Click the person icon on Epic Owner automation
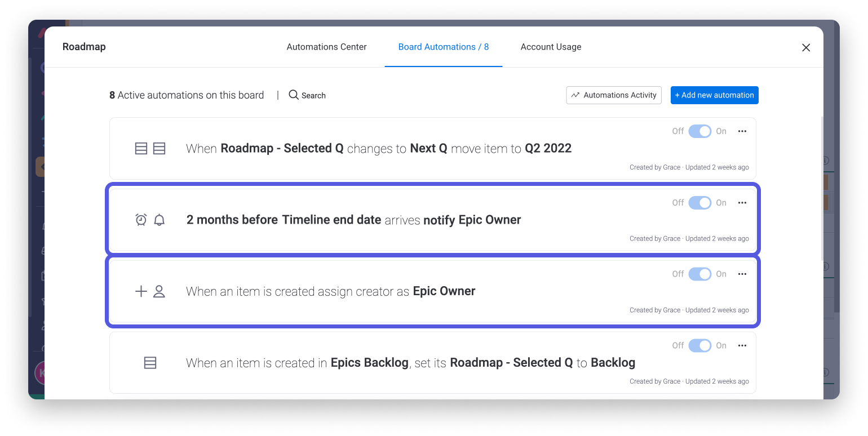The height and width of the screenshot is (436, 868). [160, 291]
